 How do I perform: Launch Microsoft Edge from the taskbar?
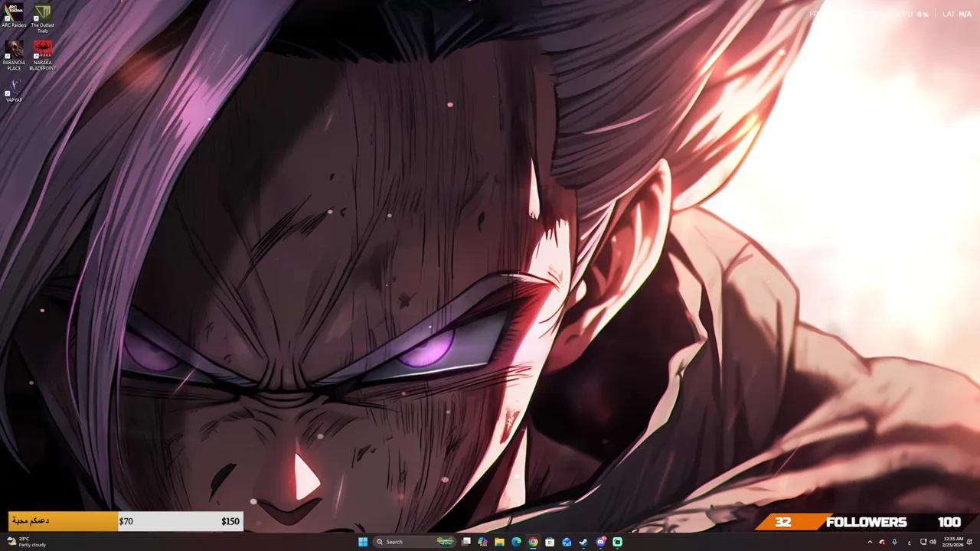click(x=516, y=542)
